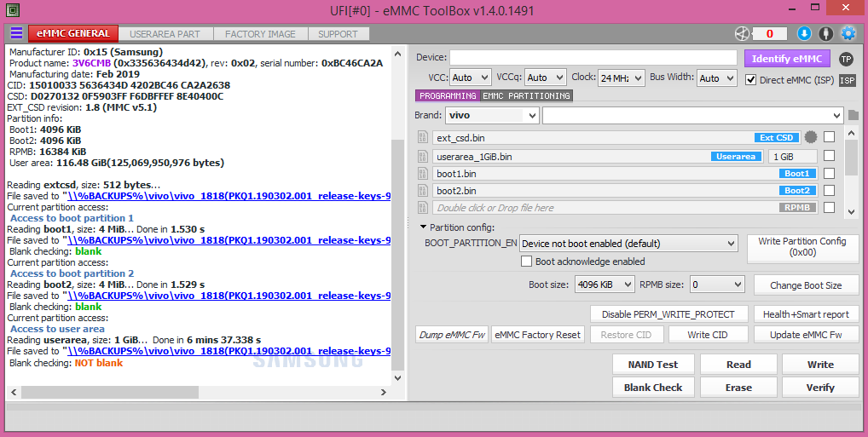
Task: Enable the Boot acknowledge enabled checkbox
Action: pyautogui.click(x=526, y=262)
